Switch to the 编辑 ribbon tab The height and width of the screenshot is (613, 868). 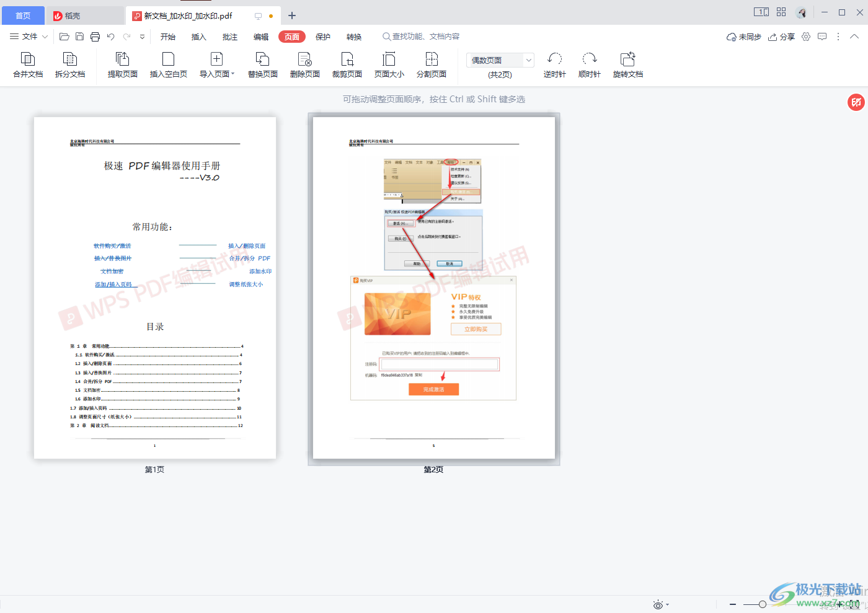(261, 37)
